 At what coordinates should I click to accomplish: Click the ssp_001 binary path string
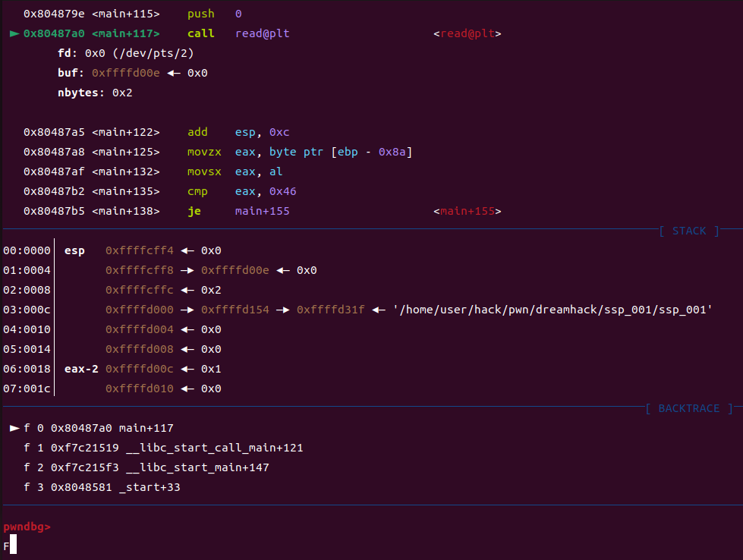click(x=553, y=310)
